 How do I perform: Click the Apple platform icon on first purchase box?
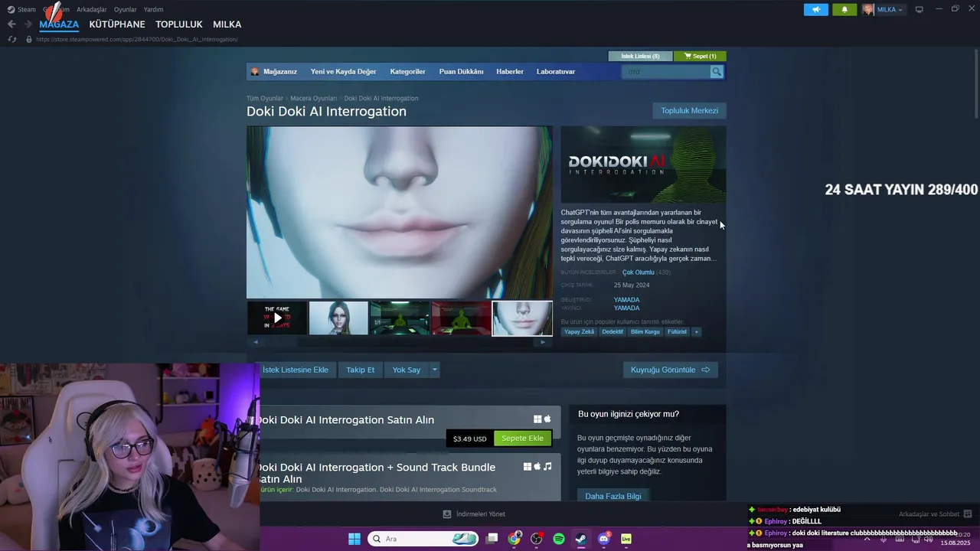(547, 419)
